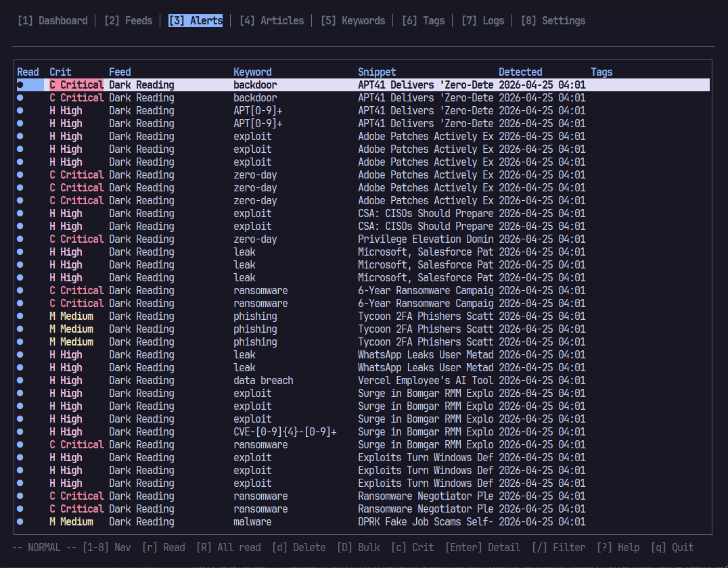Toggle read dot on Vercel data breach row

click(x=20, y=380)
